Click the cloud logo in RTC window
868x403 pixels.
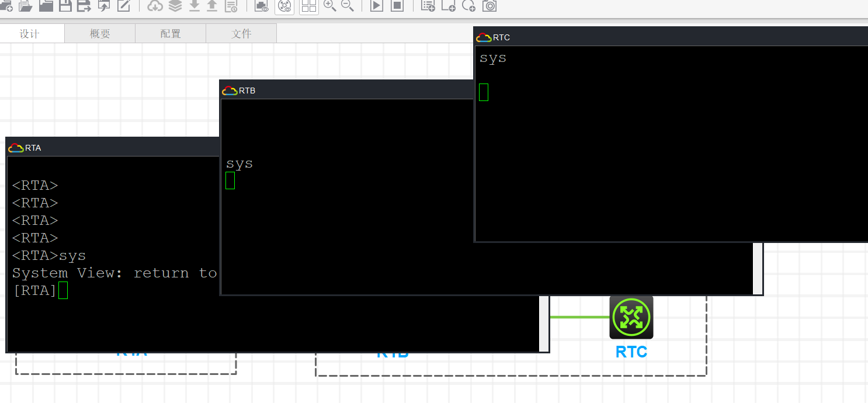(484, 37)
